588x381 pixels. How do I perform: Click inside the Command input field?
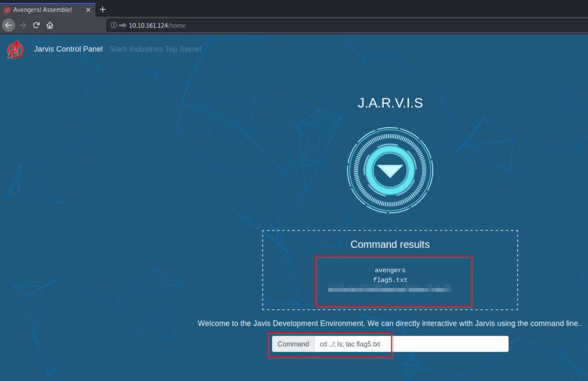coord(448,344)
